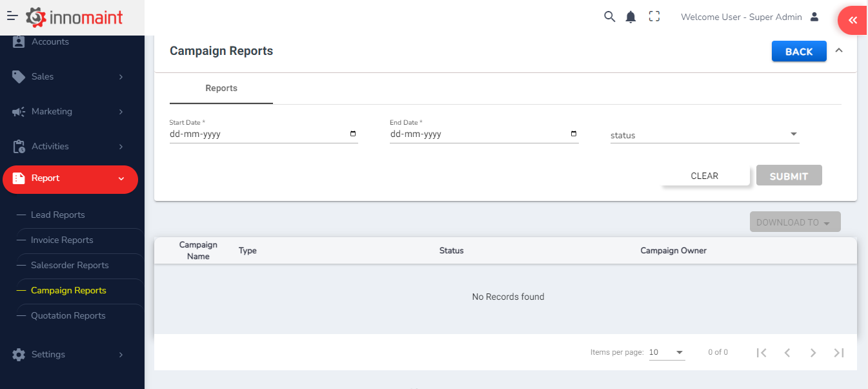Click the user profile icon
The image size is (868, 389).
[814, 17]
